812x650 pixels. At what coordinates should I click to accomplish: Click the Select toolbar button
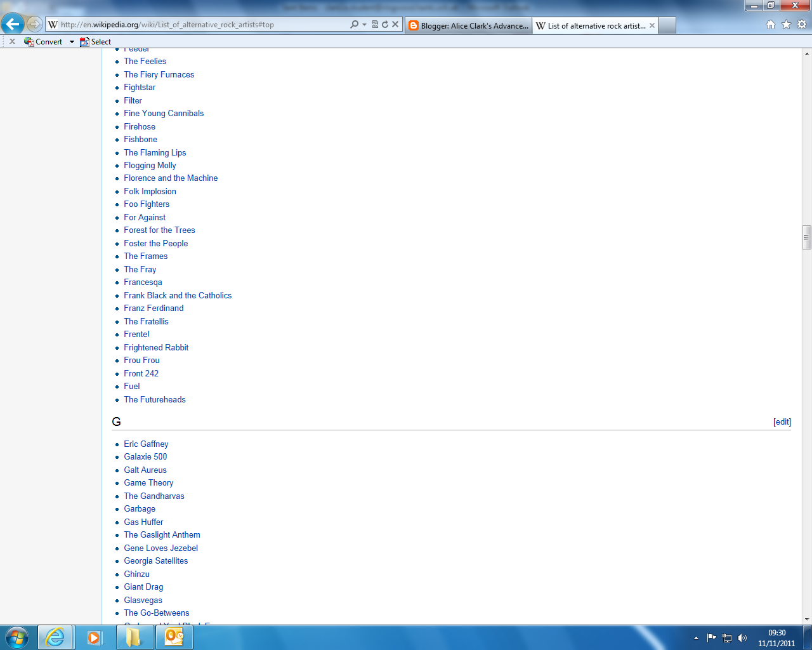pyautogui.click(x=95, y=41)
